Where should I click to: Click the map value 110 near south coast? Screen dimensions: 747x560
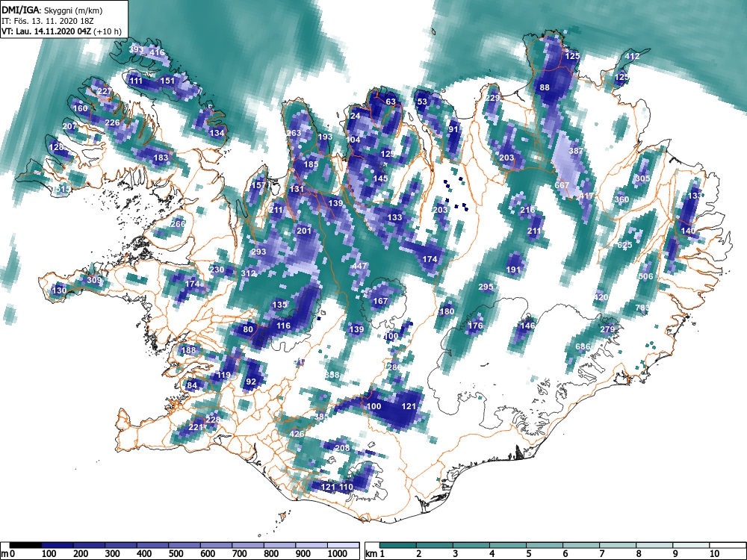[347, 487]
